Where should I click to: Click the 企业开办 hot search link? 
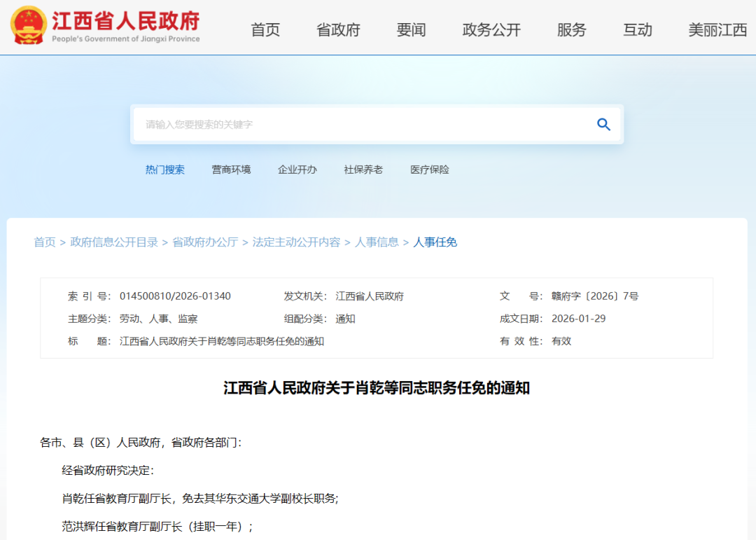coord(297,169)
